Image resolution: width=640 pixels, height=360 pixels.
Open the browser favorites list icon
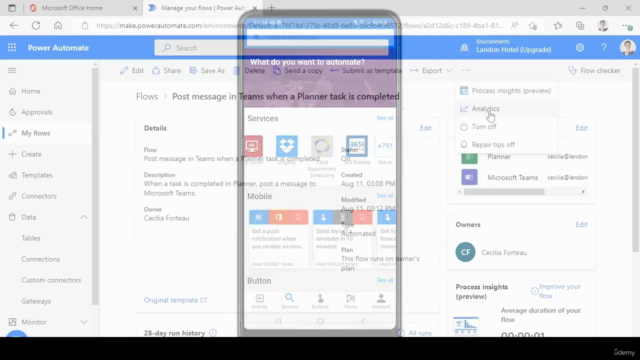pyautogui.click(x=558, y=25)
